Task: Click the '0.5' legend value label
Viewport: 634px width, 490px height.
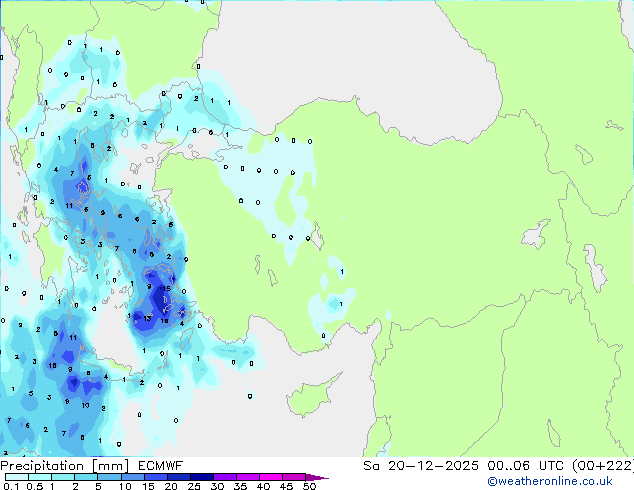Action: coord(35,486)
